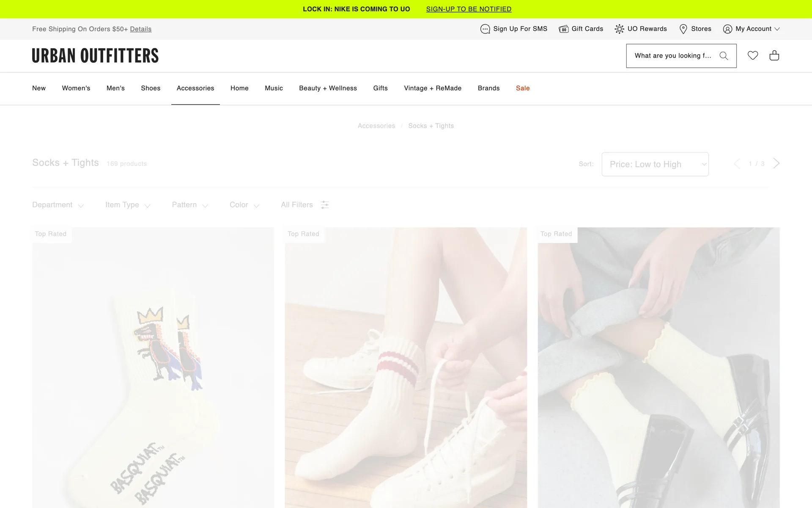Screen dimensions: 812x508
Task: Expand the Pattern filter
Action: (190, 205)
